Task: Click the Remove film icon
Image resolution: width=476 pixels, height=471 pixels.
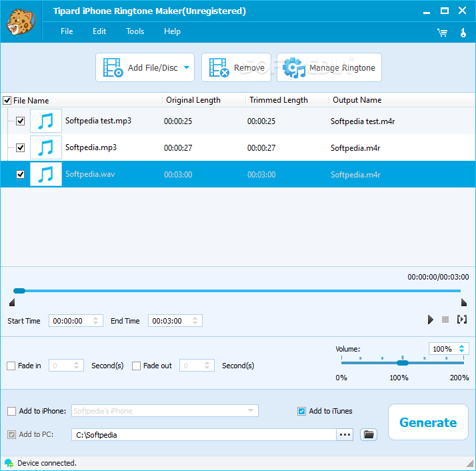Action: click(219, 67)
